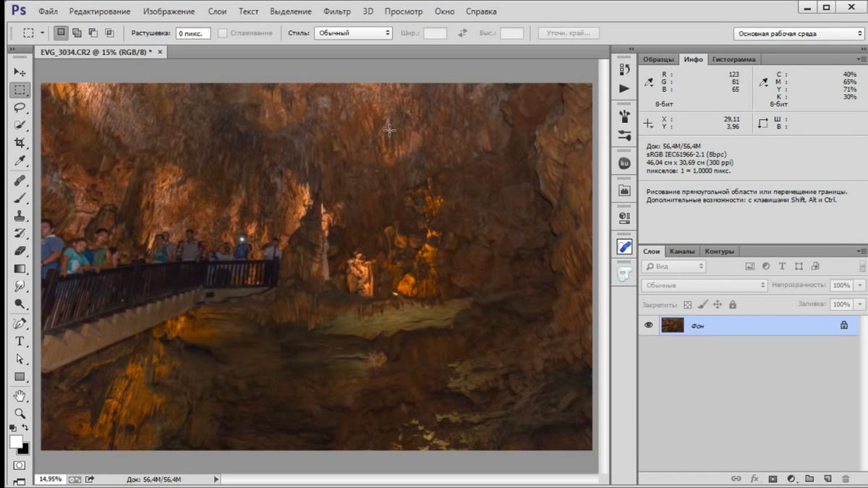The height and width of the screenshot is (488, 868).
Task: Open the Гистограмма panel tab
Action: (x=733, y=59)
